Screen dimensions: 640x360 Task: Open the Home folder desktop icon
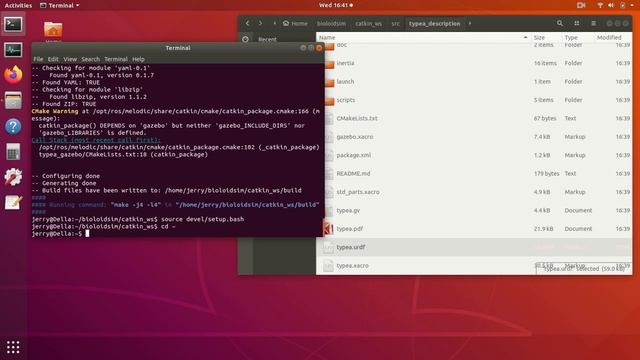click(53, 29)
